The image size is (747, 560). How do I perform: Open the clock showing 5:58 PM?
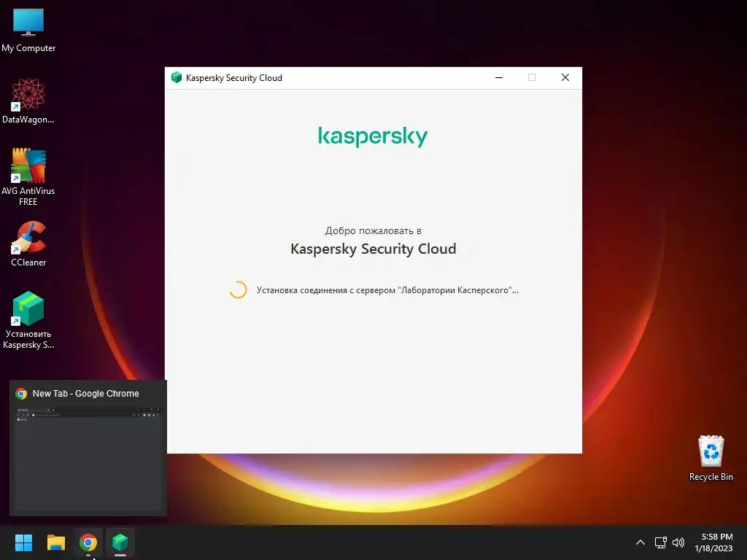pos(713,542)
